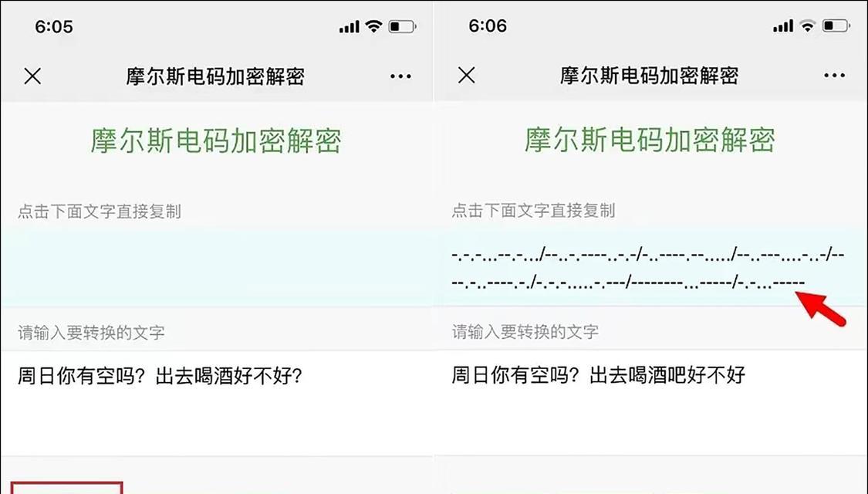Tap the 6:06 clock in status bar
868x494 pixels.
click(488, 25)
